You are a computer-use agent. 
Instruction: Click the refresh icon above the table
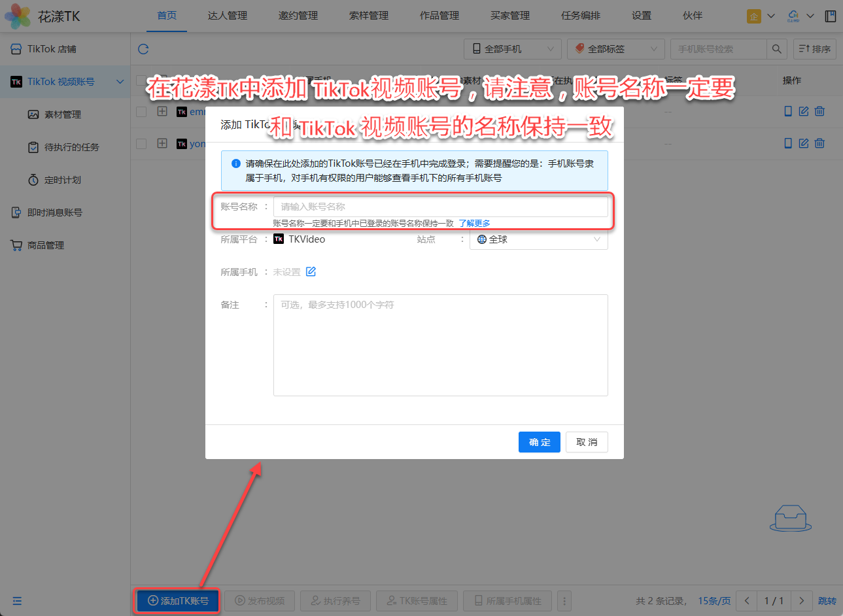click(x=143, y=49)
